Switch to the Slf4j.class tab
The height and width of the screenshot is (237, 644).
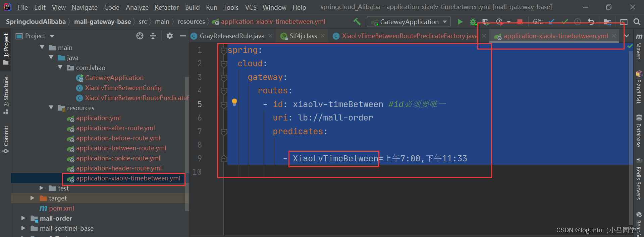coord(303,36)
